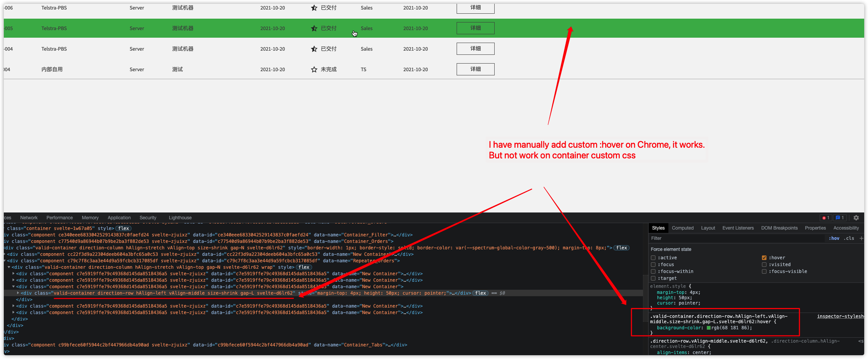Image resolution: width=868 pixels, height=359 pixels.
Task: Click the new style rule plus icon
Action: 861,238
